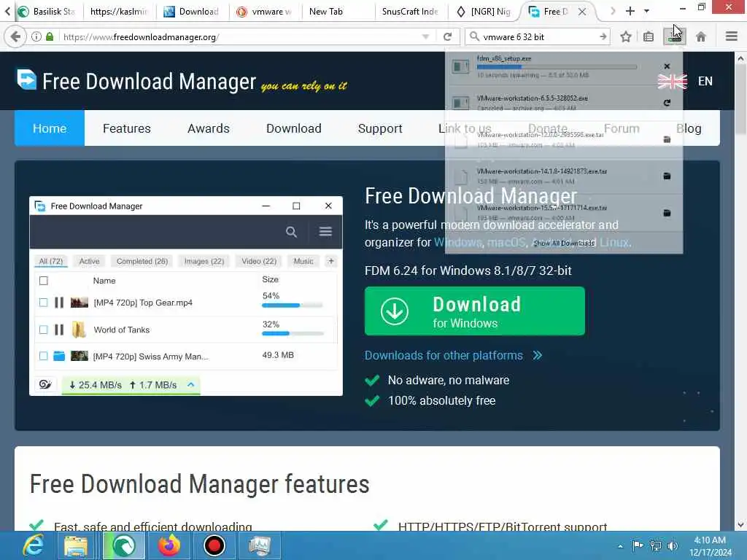
Task: Go to the Home navigation item
Action: 50,128
